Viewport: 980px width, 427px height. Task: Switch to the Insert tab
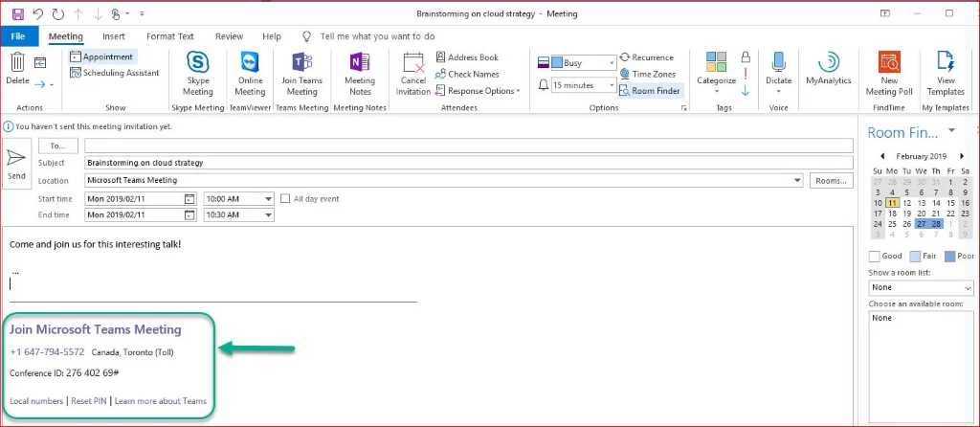tap(114, 36)
